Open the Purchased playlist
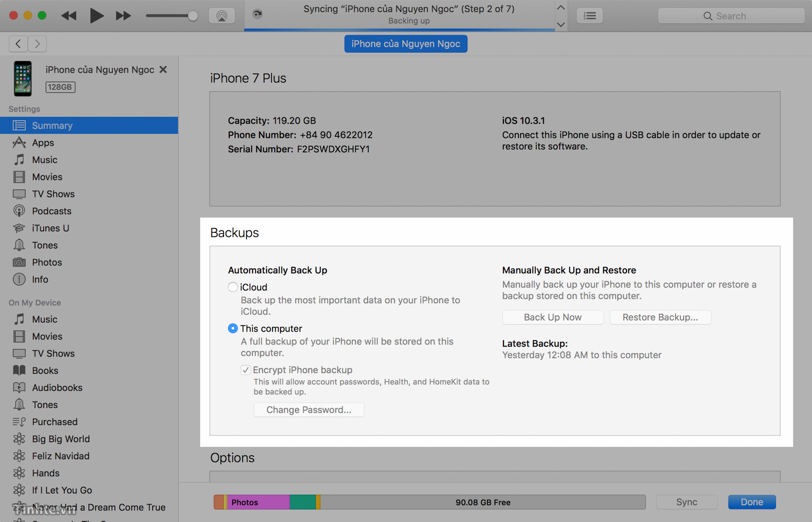The width and height of the screenshot is (812, 522). click(x=89, y=422)
